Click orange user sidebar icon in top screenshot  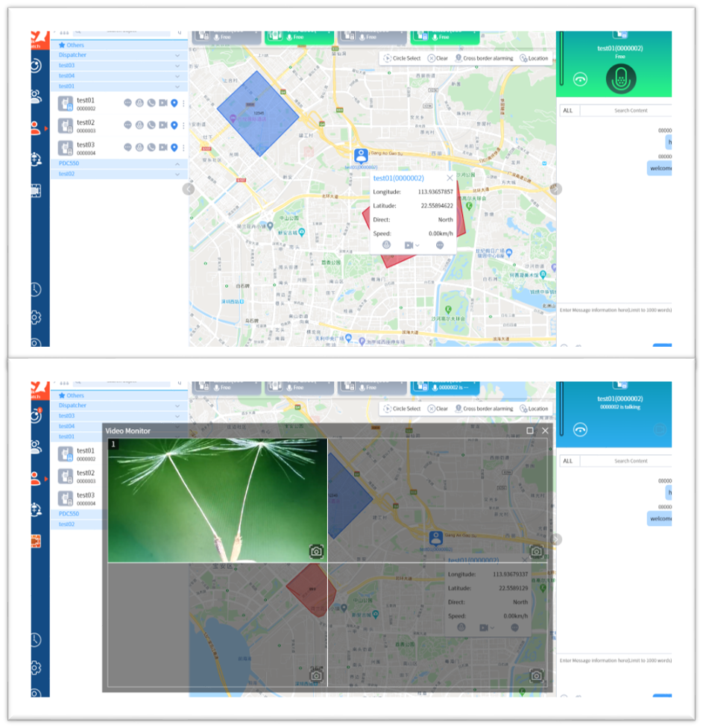[37, 128]
